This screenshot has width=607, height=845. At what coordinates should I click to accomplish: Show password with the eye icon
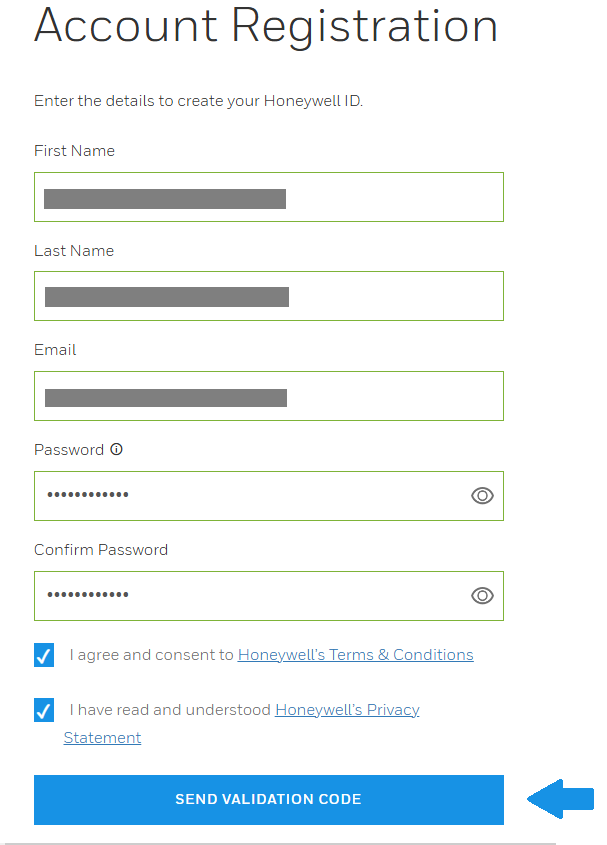coord(482,496)
